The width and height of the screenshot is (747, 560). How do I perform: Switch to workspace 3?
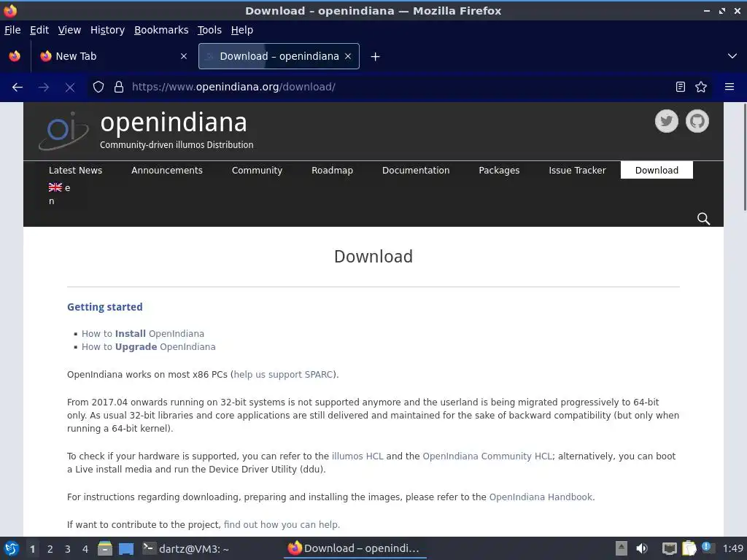tap(68, 549)
